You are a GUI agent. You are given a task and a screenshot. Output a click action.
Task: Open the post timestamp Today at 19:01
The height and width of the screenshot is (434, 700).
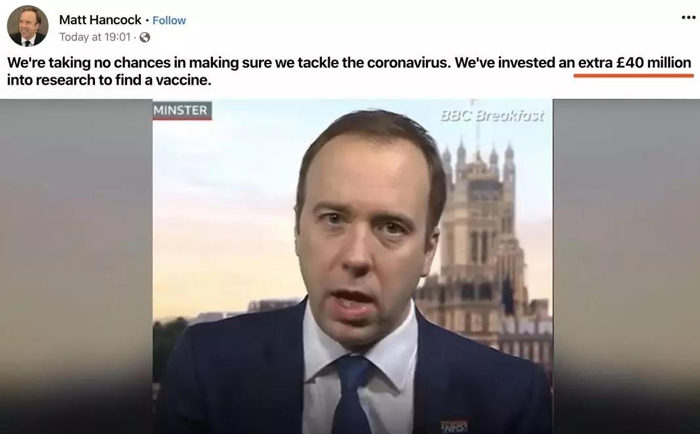[95, 37]
